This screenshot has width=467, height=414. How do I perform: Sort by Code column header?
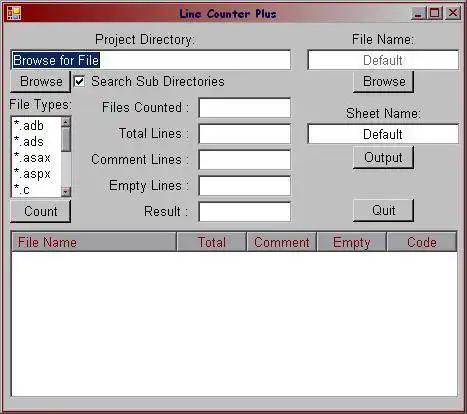pyautogui.click(x=421, y=242)
